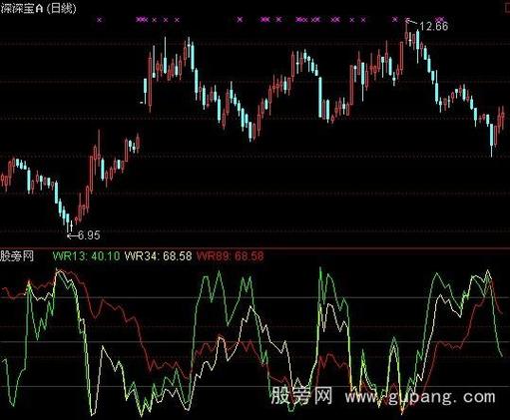Click the peak candlestick below the 12.66 arrow
The image size is (510, 420).
406,32
